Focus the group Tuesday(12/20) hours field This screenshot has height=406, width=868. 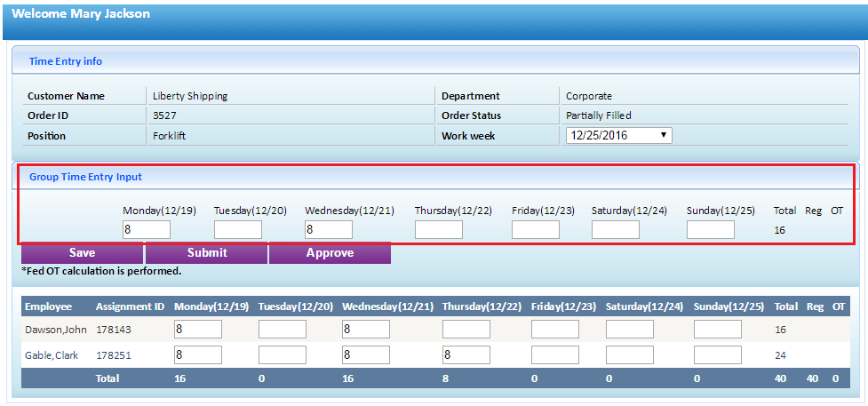click(238, 229)
